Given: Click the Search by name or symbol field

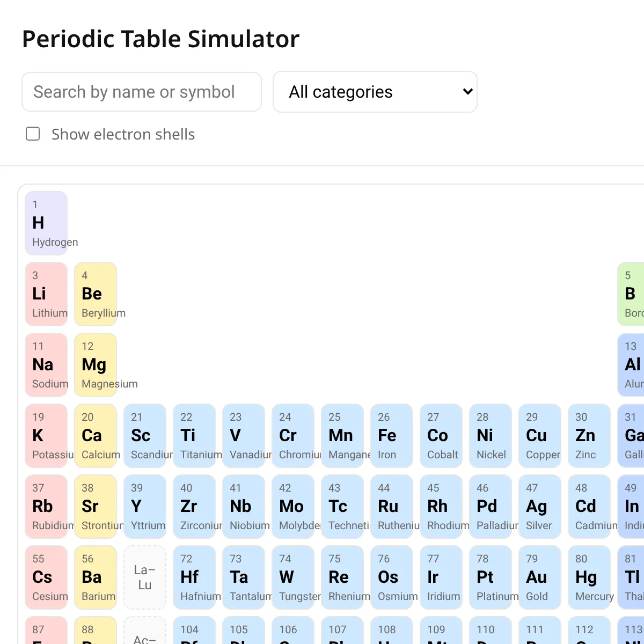Looking at the screenshot, I should point(142,92).
